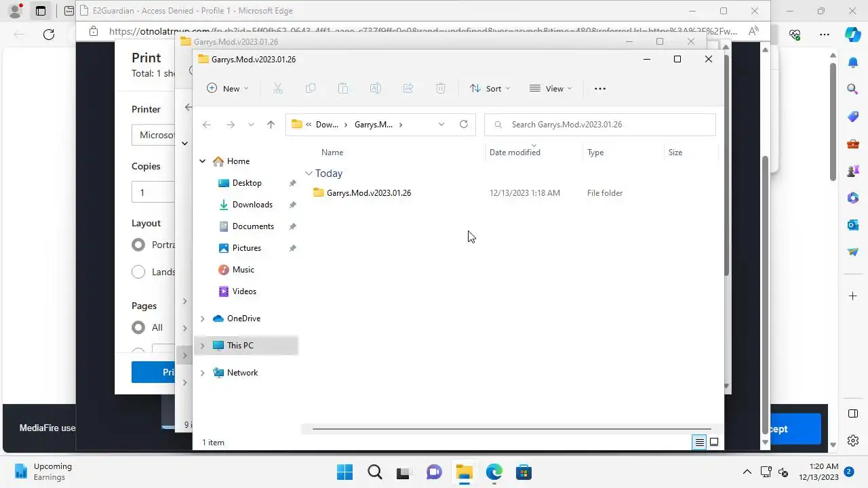The image size is (868, 488).
Task: Expand the OneDrive tree node
Action: (x=202, y=319)
